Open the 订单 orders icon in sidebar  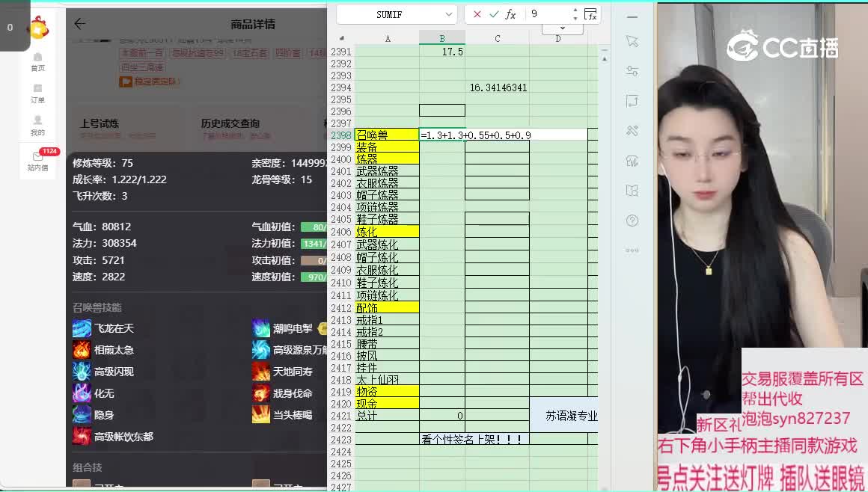(x=37, y=93)
